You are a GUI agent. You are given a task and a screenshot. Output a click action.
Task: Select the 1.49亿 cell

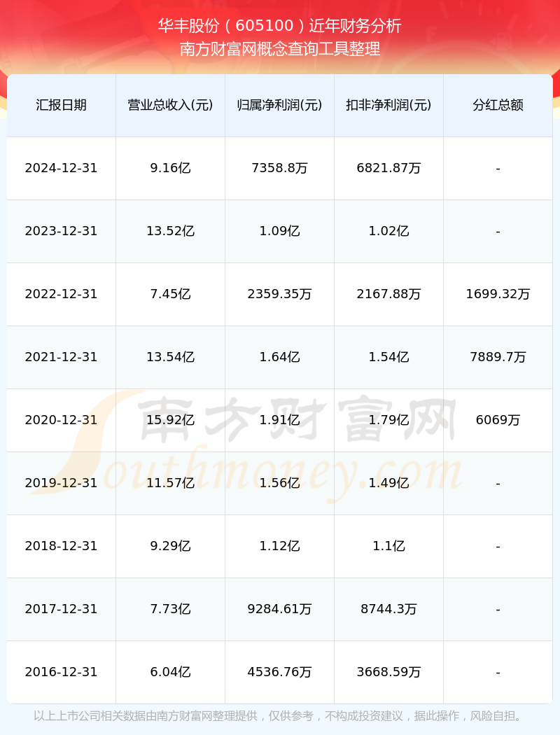click(x=389, y=483)
